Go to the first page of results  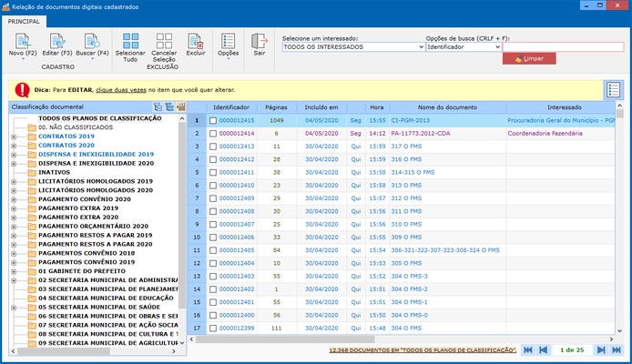pos(528,350)
